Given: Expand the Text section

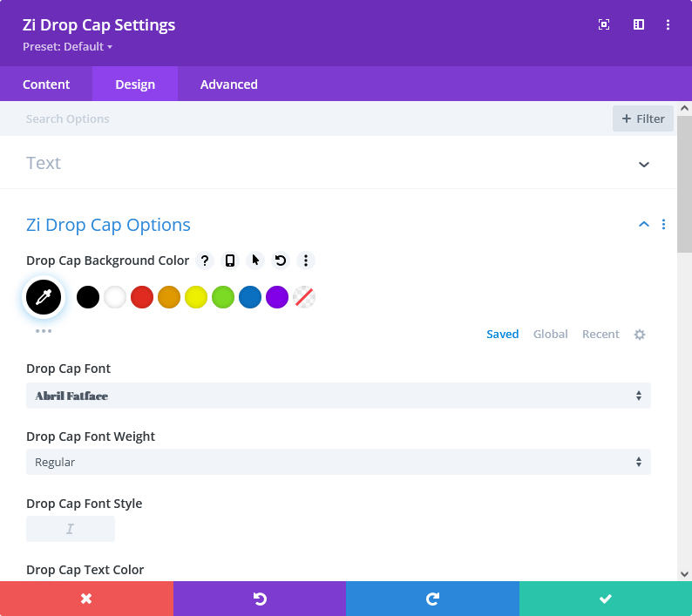Looking at the screenshot, I should pyautogui.click(x=644, y=165).
